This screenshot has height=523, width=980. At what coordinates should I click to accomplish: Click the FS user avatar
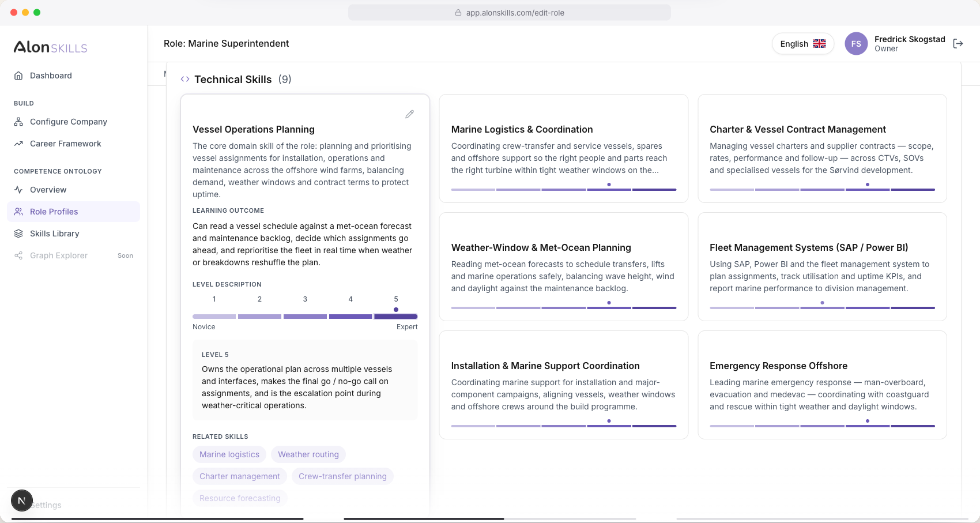tap(856, 44)
